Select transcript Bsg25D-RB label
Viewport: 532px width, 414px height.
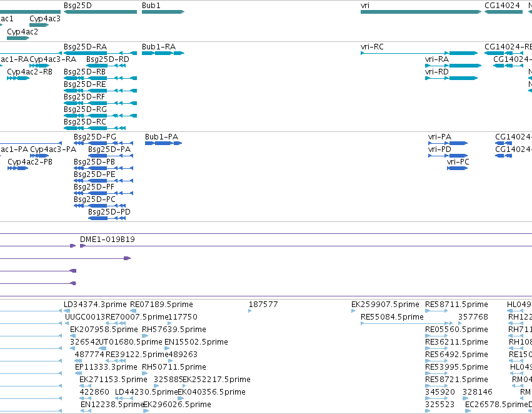tap(84, 72)
